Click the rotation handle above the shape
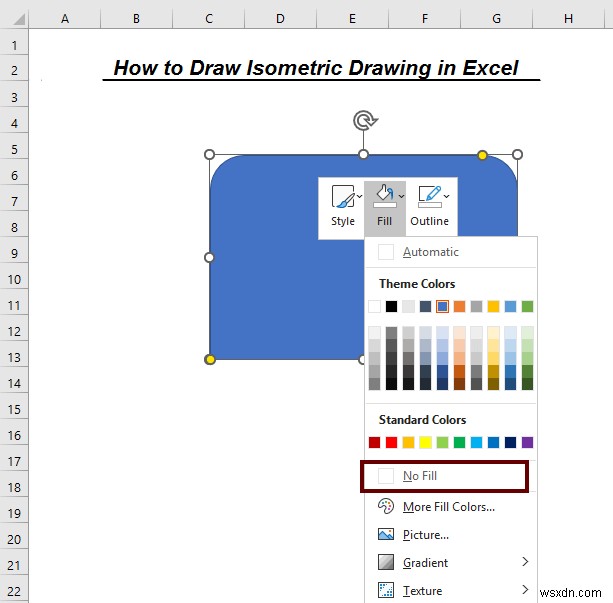The image size is (613, 603). click(x=364, y=120)
